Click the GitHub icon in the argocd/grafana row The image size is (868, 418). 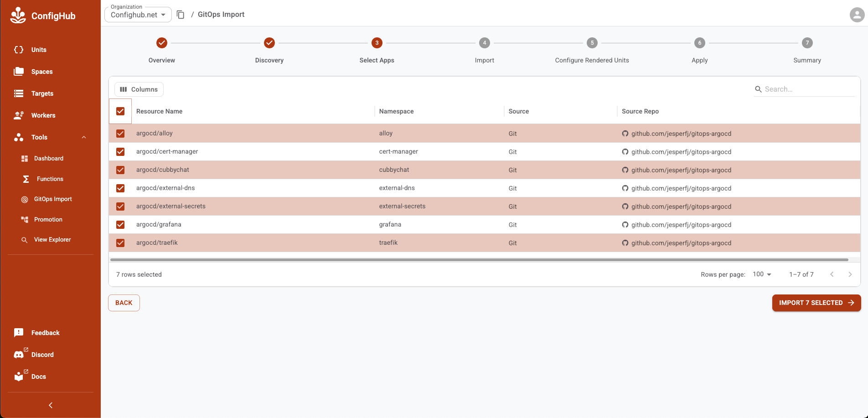point(625,225)
